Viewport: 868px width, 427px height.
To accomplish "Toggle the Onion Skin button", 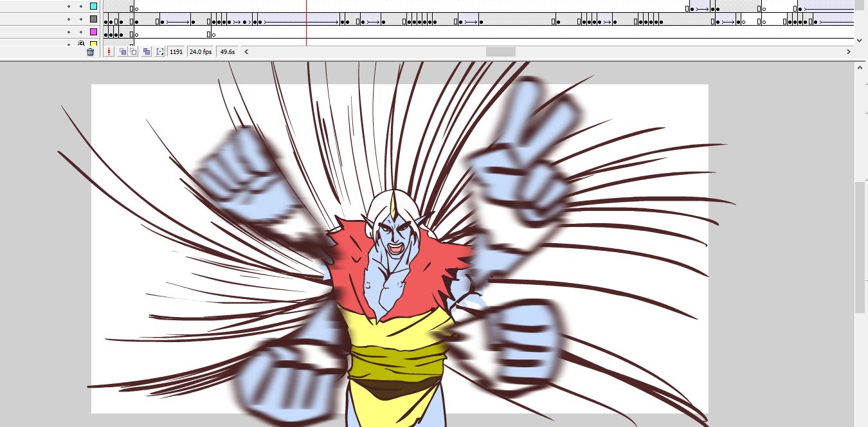I will click(122, 51).
